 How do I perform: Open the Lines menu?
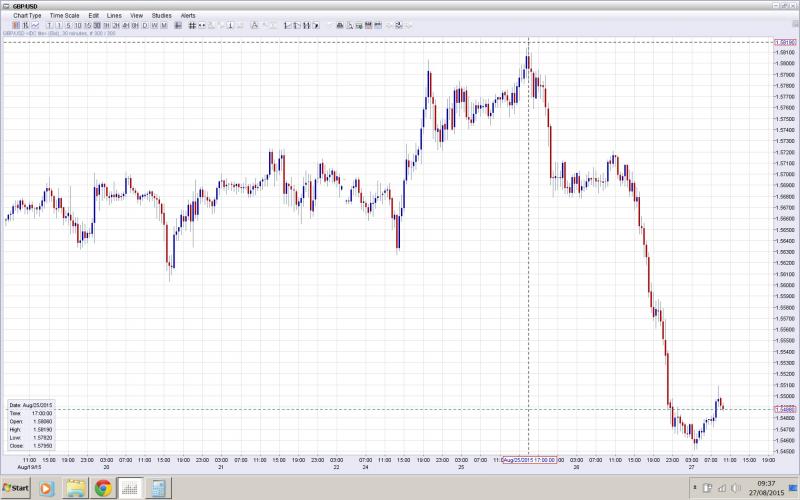click(x=114, y=16)
